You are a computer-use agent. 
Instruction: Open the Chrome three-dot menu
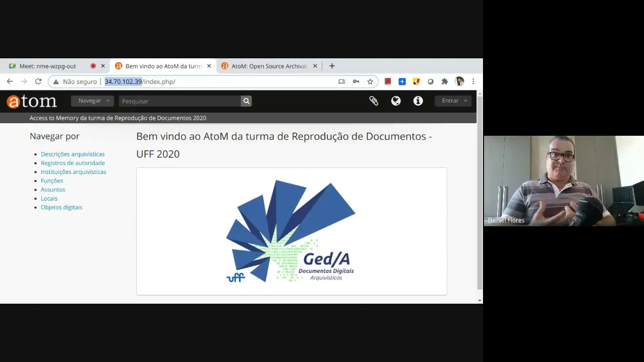pos(473,81)
